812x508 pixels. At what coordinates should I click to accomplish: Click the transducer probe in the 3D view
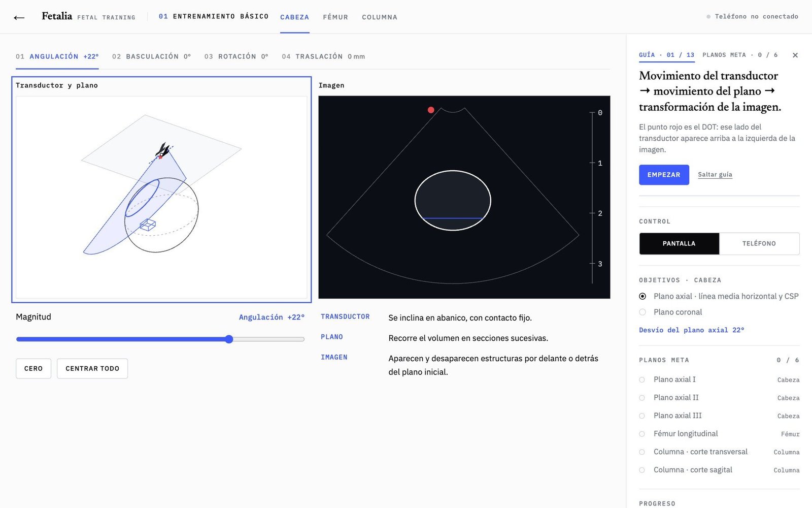[x=163, y=150]
